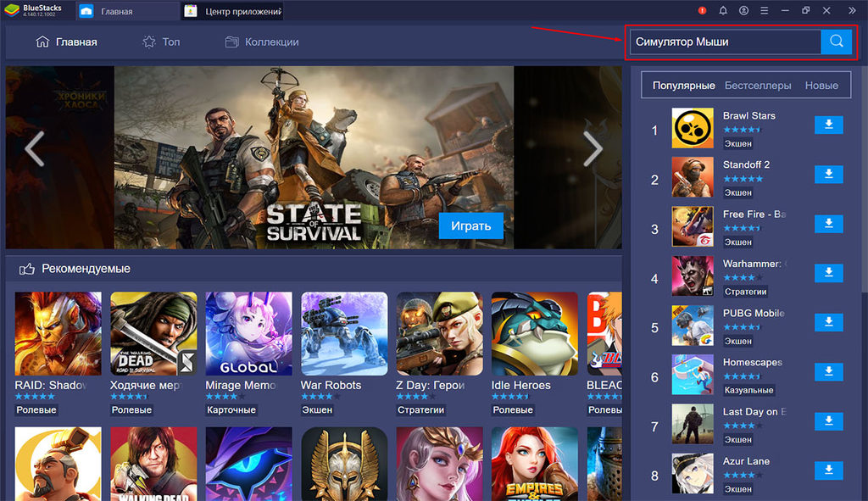
Task: Open Idle Heroes game tile
Action: (x=535, y=334)
